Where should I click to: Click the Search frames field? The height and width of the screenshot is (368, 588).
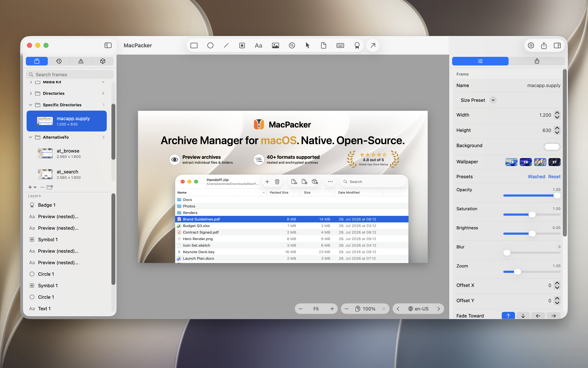(x=70, y=75)
